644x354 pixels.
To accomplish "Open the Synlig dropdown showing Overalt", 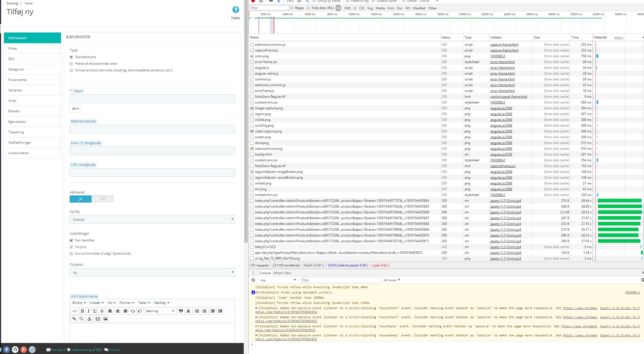I will pyautogui.click(x=152, y=219).
